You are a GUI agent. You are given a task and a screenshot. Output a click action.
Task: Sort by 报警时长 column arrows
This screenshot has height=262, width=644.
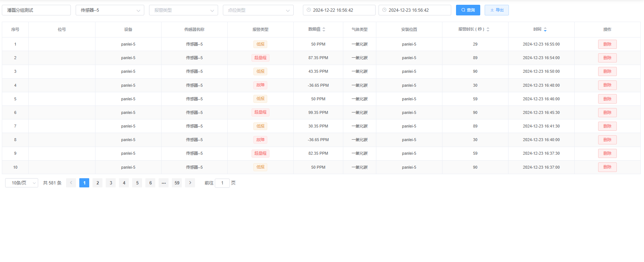[488, 29]
